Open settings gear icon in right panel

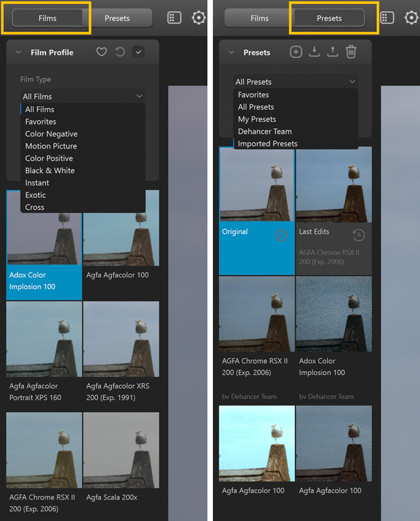click(412, 18)
